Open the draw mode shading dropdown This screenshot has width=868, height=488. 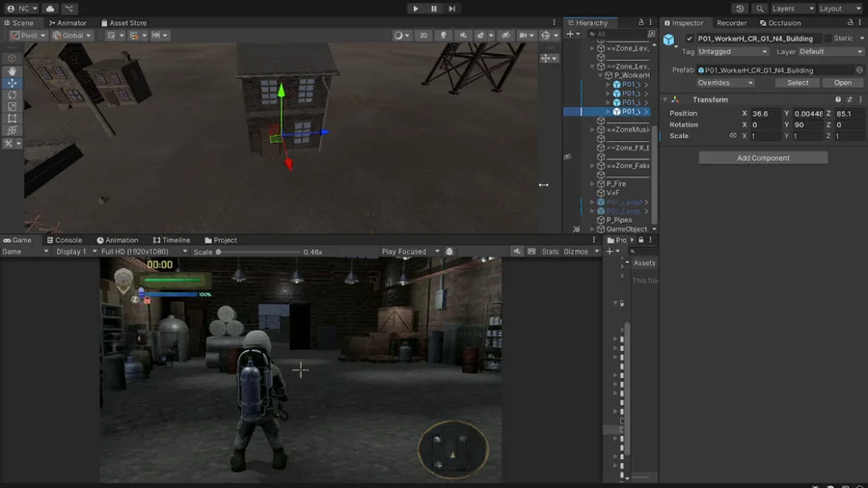402,35
